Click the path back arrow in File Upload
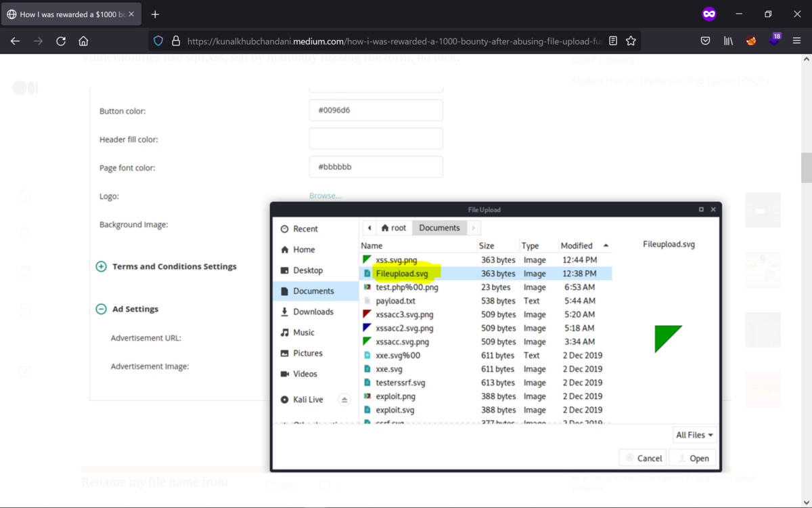Viewport: 812px width, 508px height. pyautogui.click(x=369, y=228)
